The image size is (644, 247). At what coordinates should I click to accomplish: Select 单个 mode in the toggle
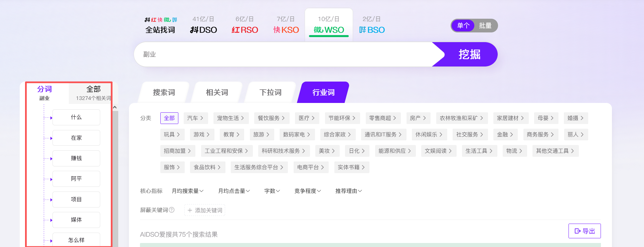pyautogui.click(x=463, y=26)
